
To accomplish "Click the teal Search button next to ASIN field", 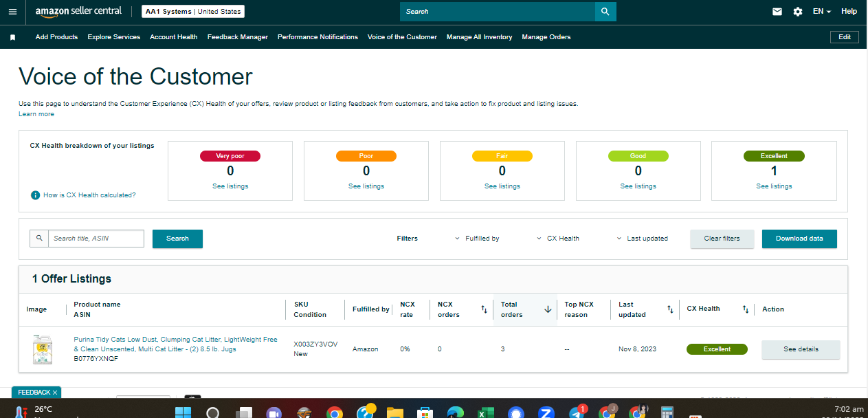I will 177,239.
